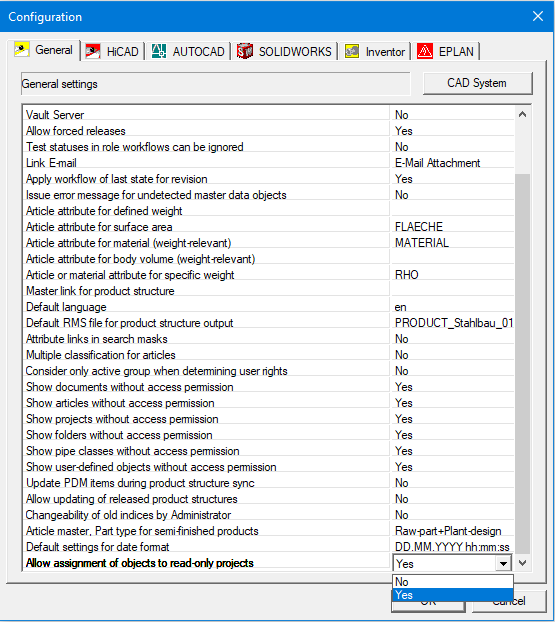
Task: Click the scrollbar up arrow
Action: point(522,115)
